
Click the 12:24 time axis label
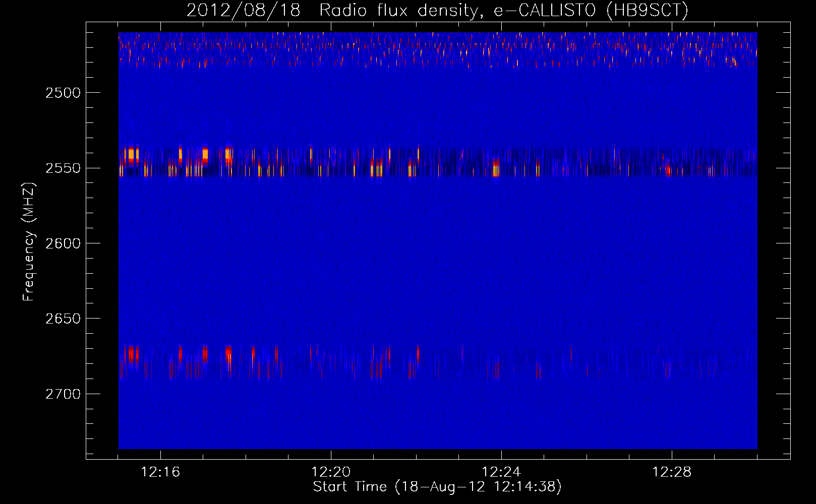(x=501, y=472)
